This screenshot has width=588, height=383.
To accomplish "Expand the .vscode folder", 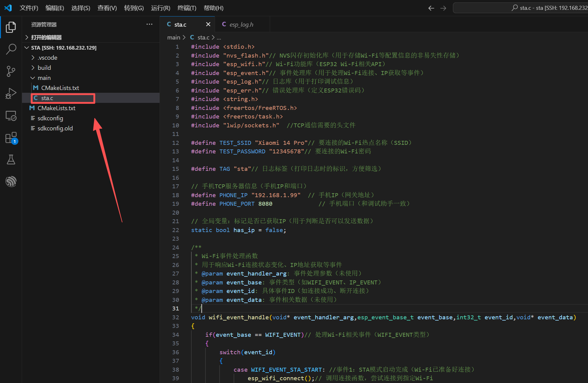I will (47, 58).
